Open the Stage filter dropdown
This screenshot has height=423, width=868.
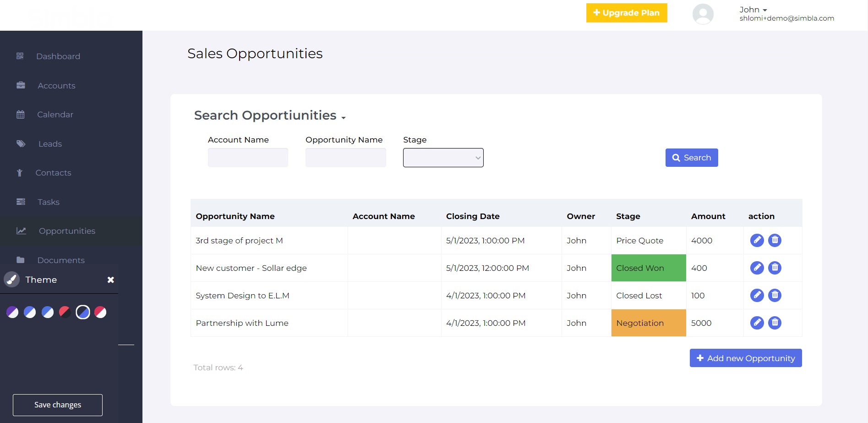(x=443, y=158)
